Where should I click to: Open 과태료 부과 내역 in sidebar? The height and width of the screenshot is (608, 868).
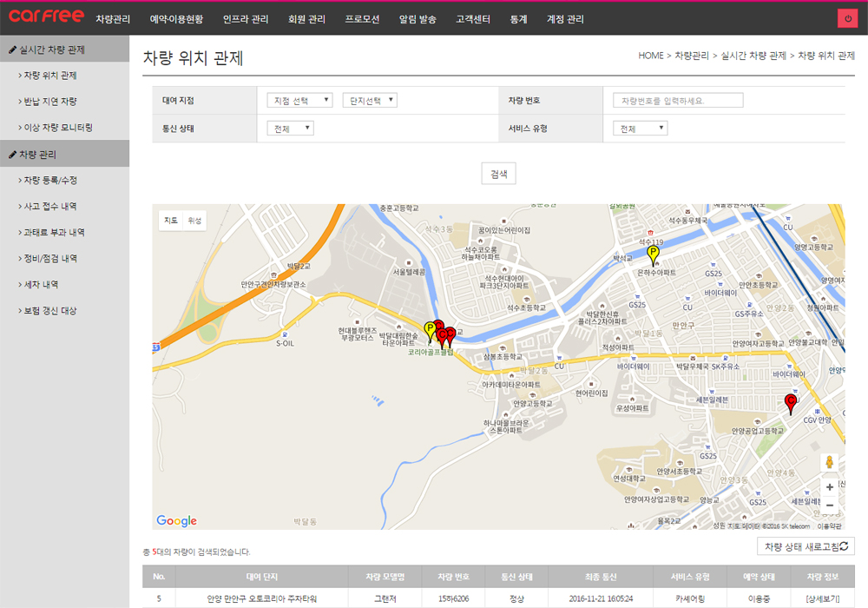pos(54,232)
